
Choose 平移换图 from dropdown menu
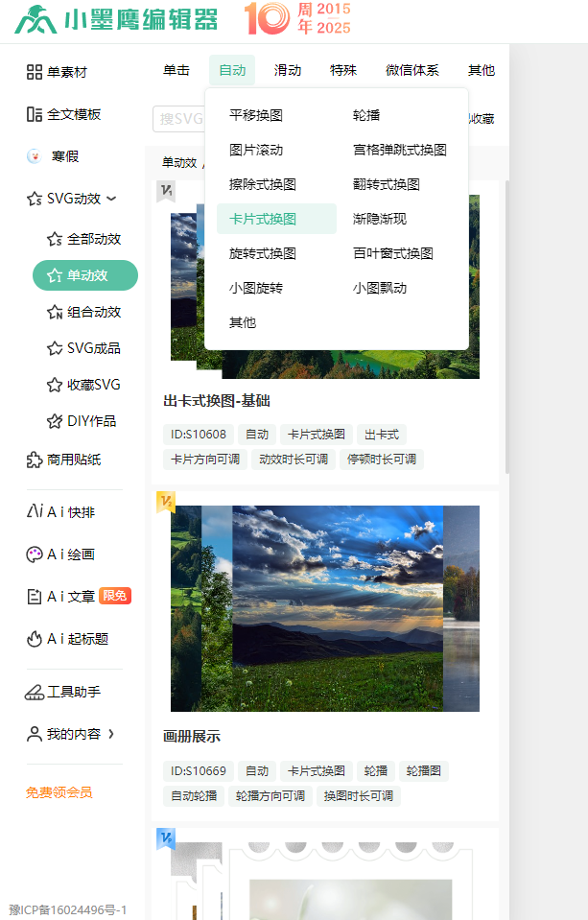coord(256,115)
